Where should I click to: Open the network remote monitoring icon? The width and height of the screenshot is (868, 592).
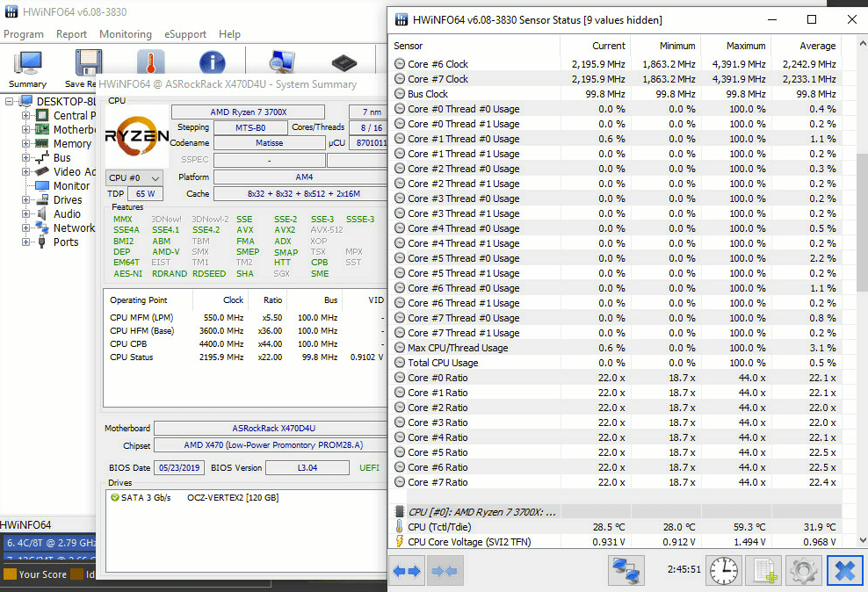click(626, 570)
